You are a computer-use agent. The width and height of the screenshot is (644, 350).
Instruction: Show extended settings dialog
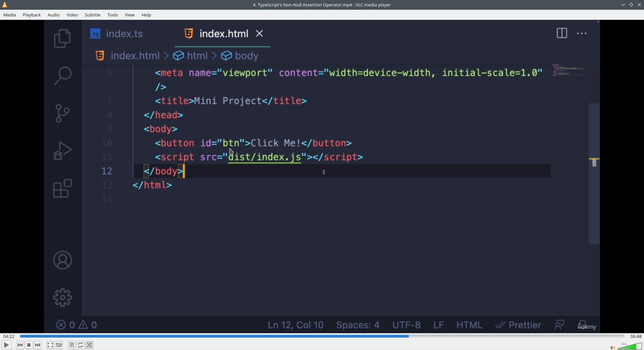tap(59, 345)
